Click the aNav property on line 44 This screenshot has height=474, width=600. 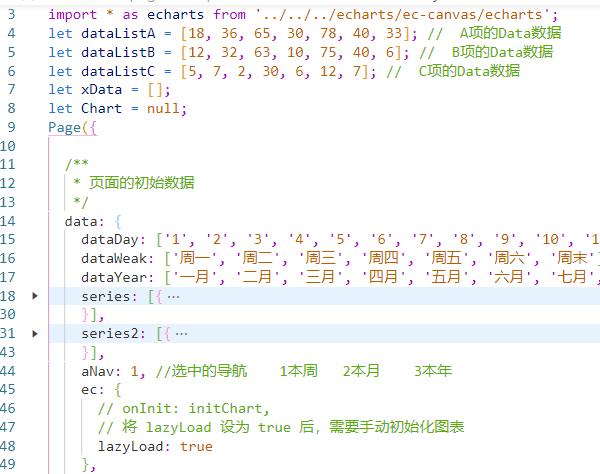click(x=101, y=371)
